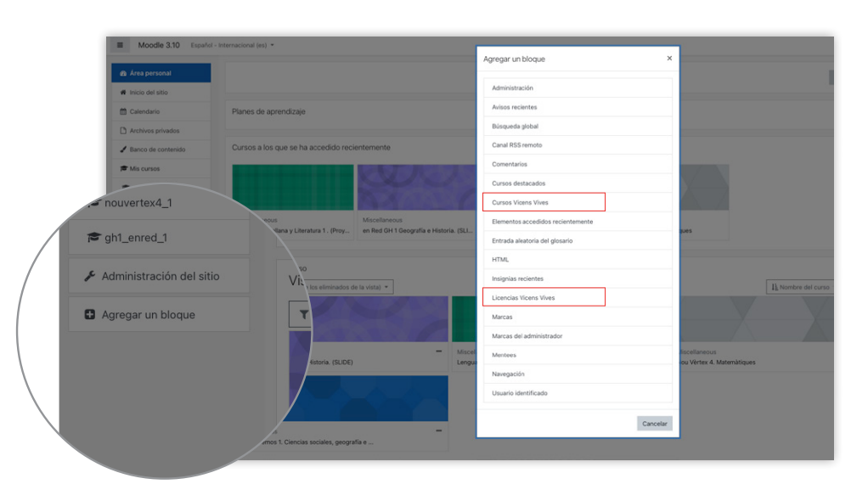This screenshot has height=501, width=868.
Task: Add the Usuario identificado block
Action: coord(578,393)
